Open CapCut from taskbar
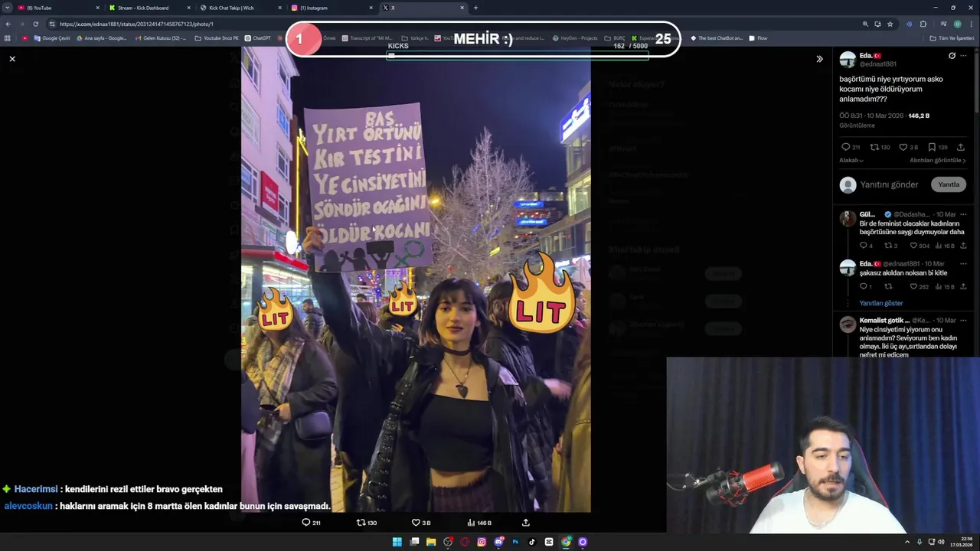Image resolution: width=980 pixels, height=551 pixels. pos(549,542)
